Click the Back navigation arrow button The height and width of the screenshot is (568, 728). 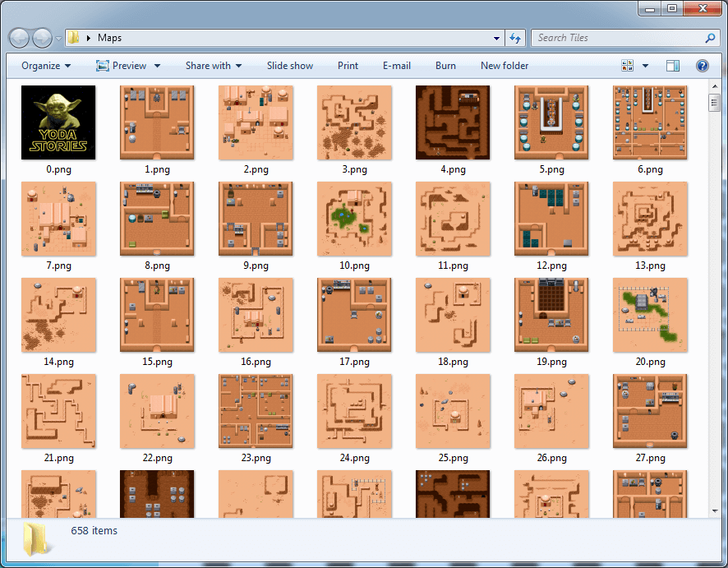(x=20, y=38)
